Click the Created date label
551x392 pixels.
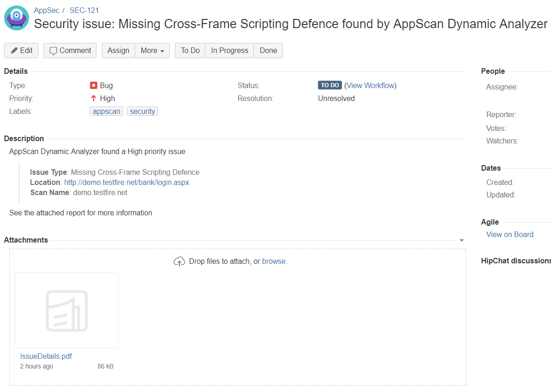(500, 182)
